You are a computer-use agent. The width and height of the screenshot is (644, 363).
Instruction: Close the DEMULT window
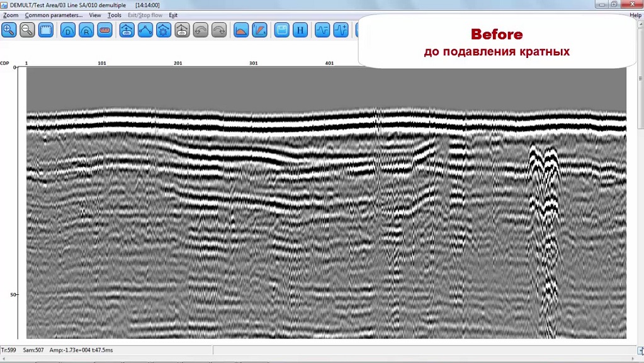[x=633, y=4]
